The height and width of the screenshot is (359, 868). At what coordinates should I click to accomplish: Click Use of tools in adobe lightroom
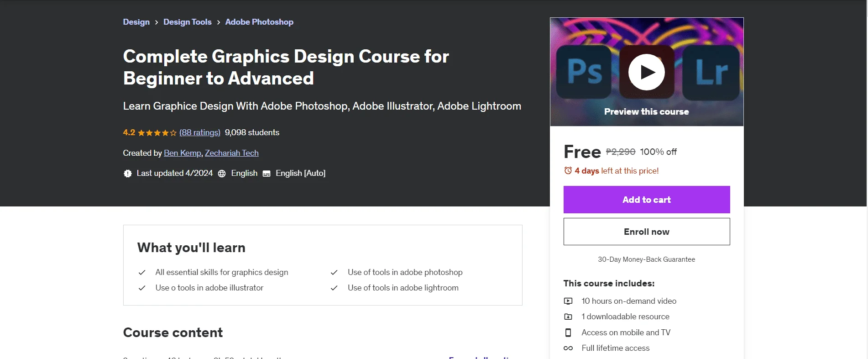click(403, 288)
